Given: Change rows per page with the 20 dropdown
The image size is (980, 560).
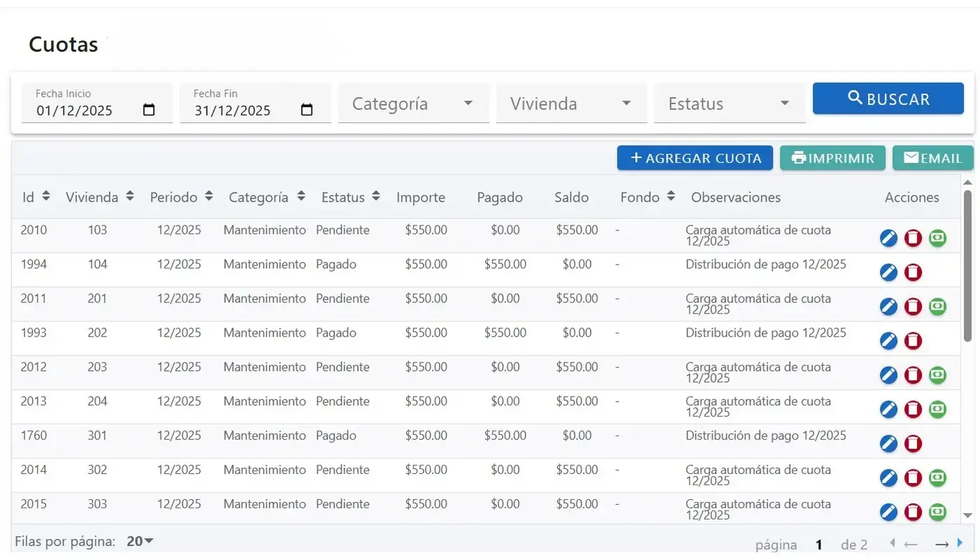Looking at the screenshot, I should (x=137, y=540).
